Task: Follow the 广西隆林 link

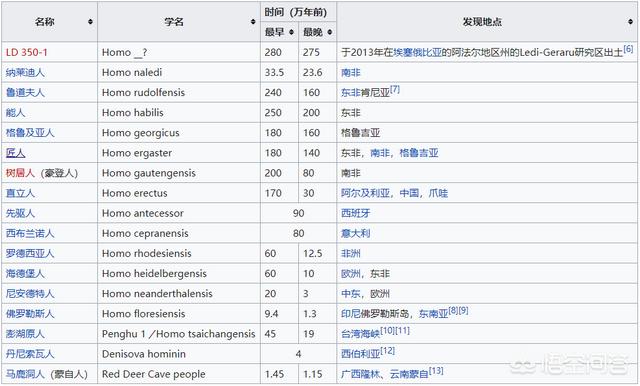Action: [361, 374]
